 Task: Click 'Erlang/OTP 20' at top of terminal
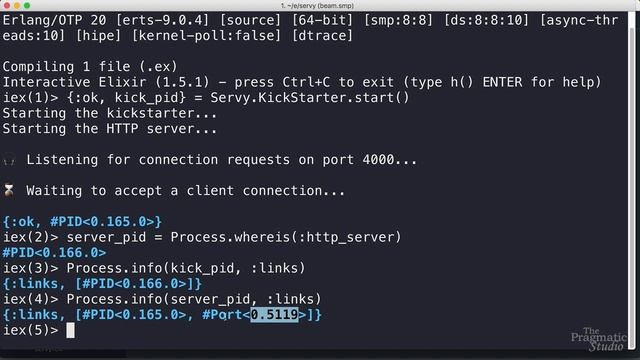pos(54,20)
